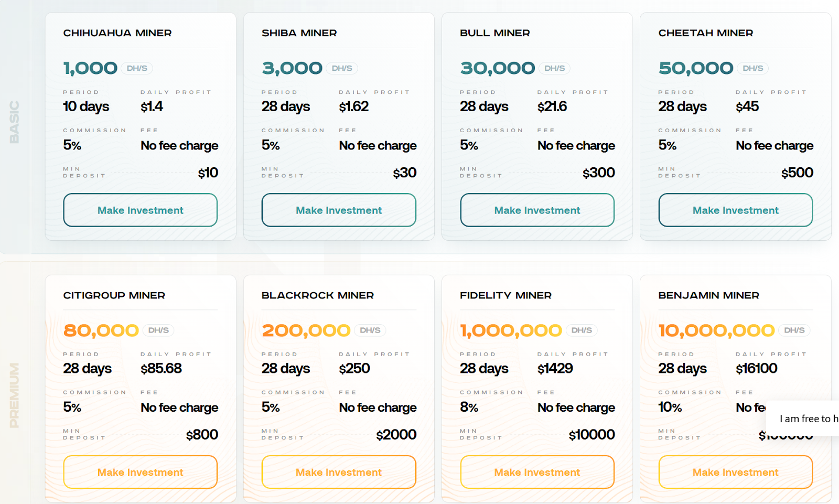
Task: Invest in the Cheetah Miner plan
Action: click(735, 210)
